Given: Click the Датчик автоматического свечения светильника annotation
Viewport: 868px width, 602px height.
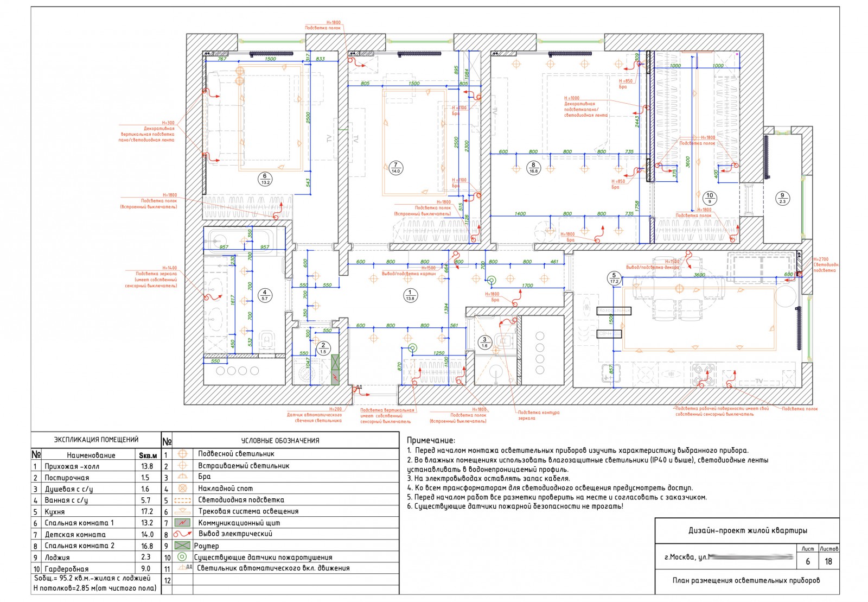Looking at the screenshot, I should pos(315,415).
